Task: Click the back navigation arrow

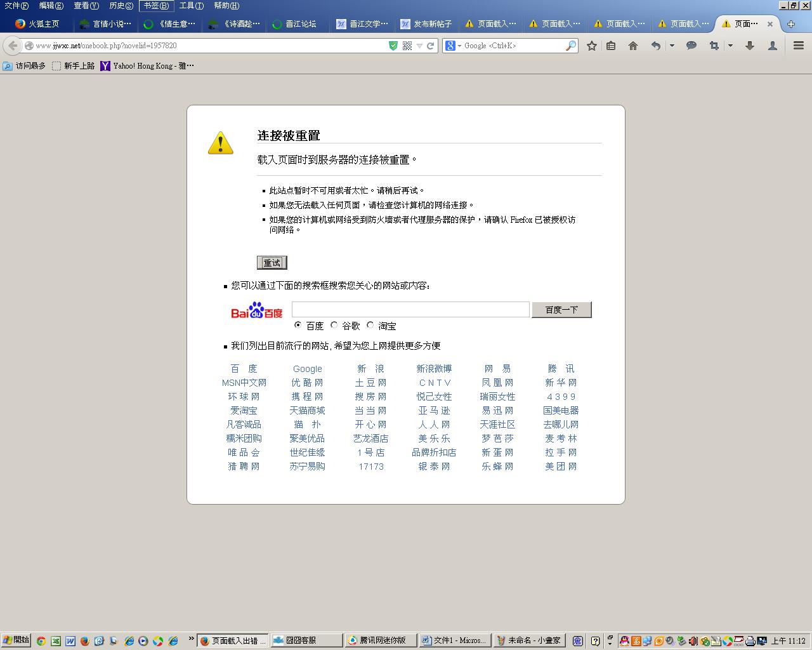Action: tap(13, 46)
